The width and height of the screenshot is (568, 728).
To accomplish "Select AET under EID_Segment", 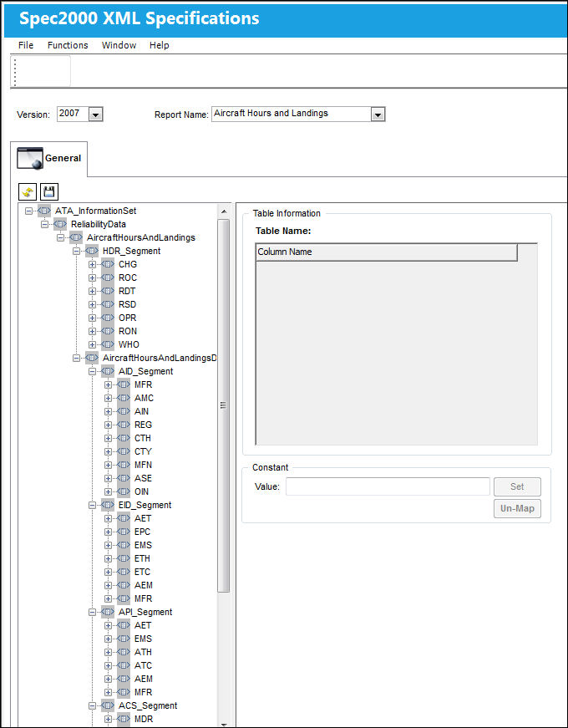I will (x=143, y=518).
